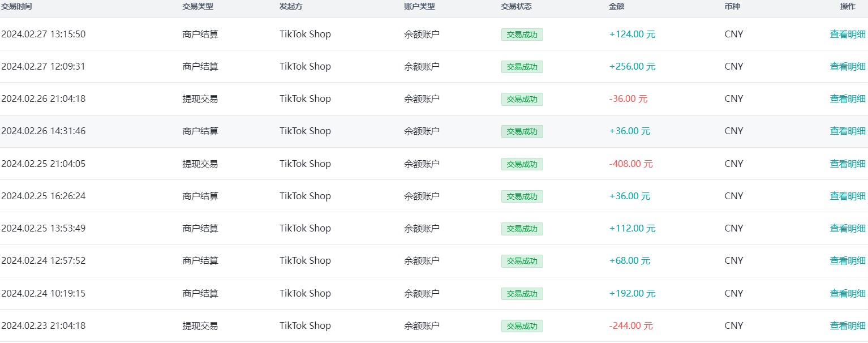Open 查看明细 for the 2024.02.26 14:31:46 row

(x=847, y=131)
